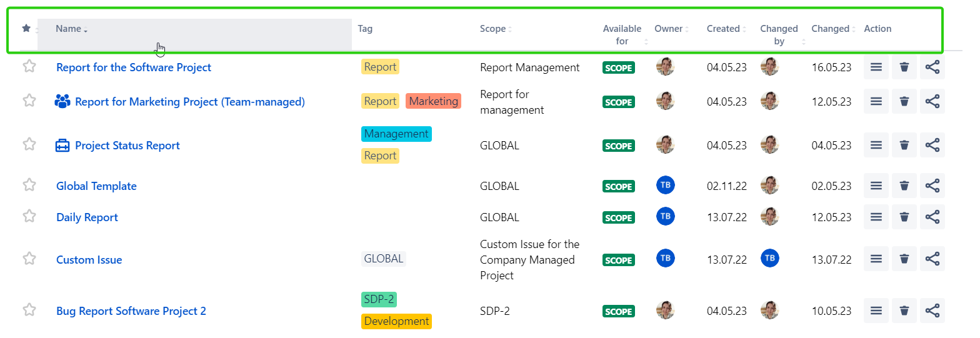980x338 pixels.
Task: Open menu for Report for the Software Project
Action: [876, 67]
